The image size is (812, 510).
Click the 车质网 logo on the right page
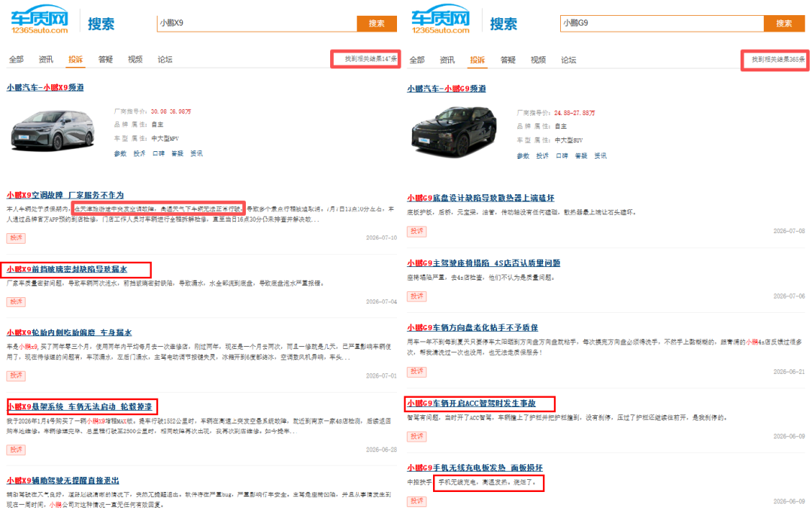(441, 20)
